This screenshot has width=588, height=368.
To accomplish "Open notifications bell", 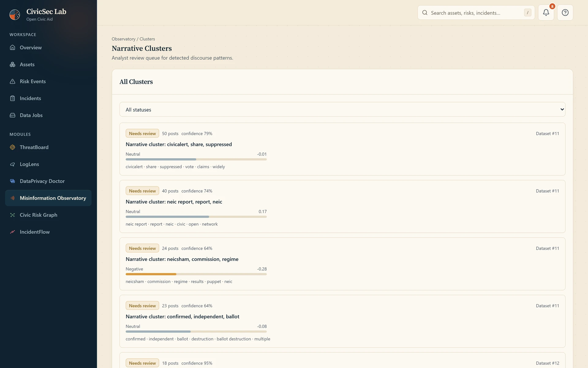I will pyautogui.click(x=546, y=13).
